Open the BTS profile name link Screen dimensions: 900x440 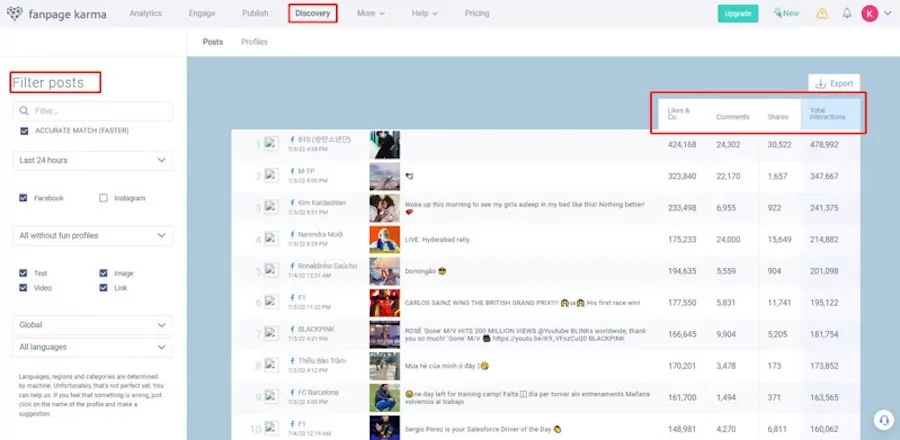[x=324, y=139]
